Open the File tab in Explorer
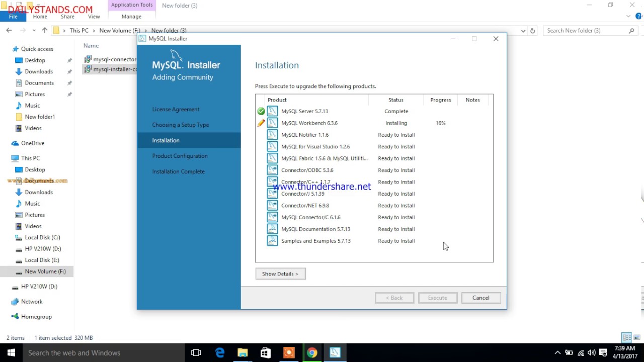Viewport: 644px width, 362px height. [13, 17]
